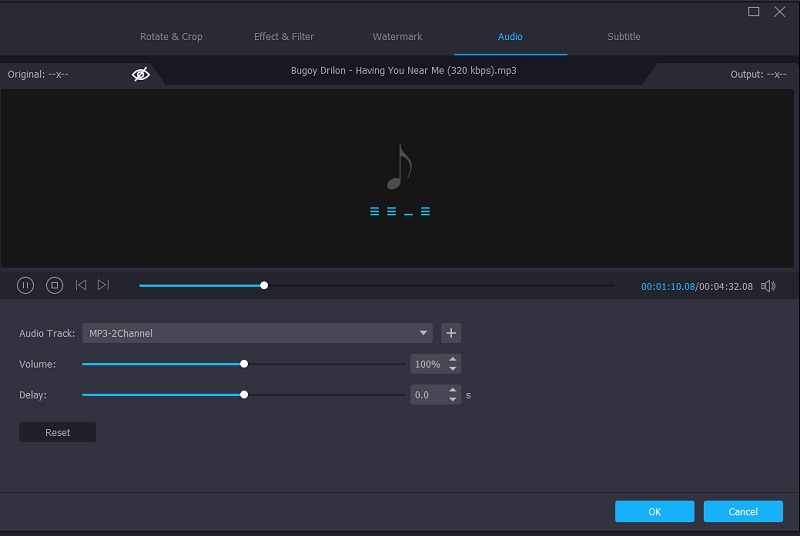Screen dimensions: 800x536
Task: Decrease volume with the down stepper arrow
Action: (x=453, y=369)
